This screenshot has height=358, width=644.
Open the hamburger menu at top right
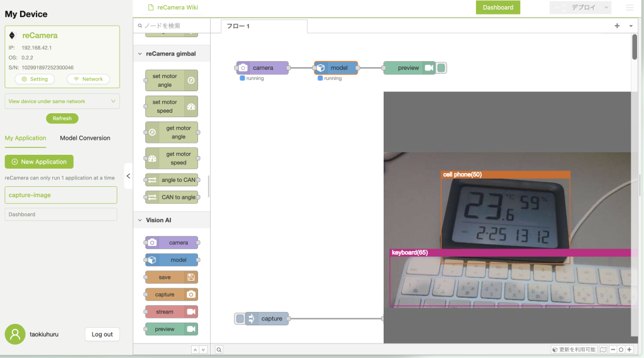pyautogui.click(x=630, y=8)
